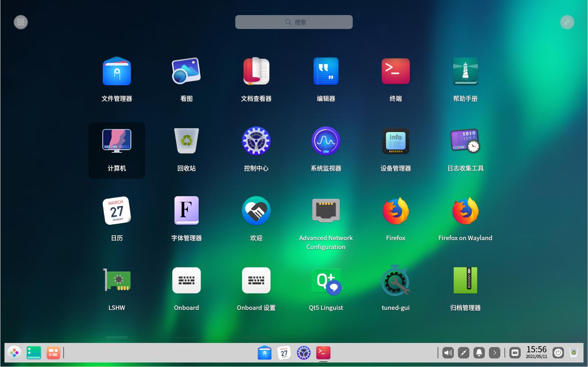The height and width of the screenshot is (367, 588).
Task: Open the volume control in the dock
Action: pos(448,353)
